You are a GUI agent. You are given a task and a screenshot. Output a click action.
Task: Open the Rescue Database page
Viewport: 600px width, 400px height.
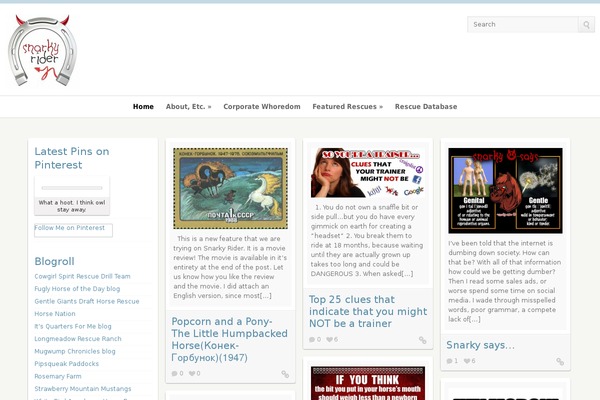point(426,107)
